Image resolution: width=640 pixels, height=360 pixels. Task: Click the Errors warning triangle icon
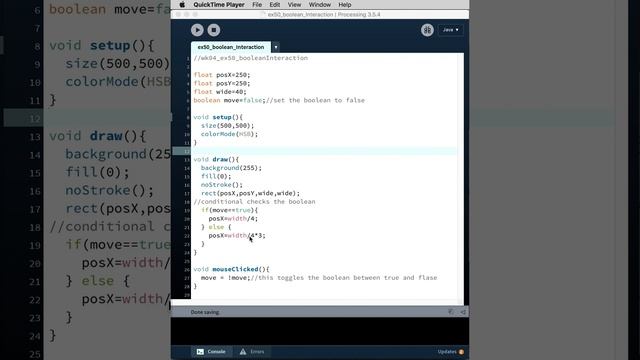click(x=243, y=351)
